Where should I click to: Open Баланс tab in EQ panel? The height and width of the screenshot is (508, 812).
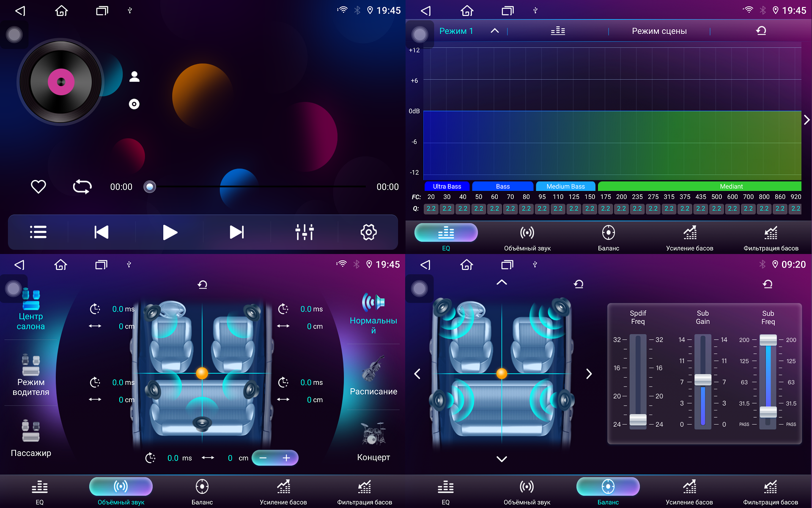[608, 238]
